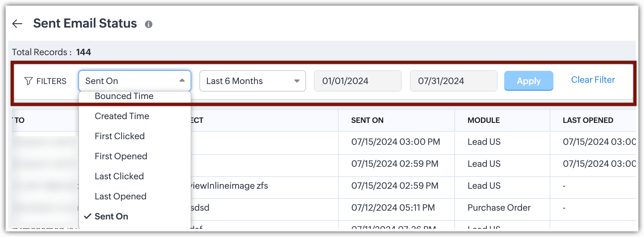Pick First Opened from dropdown list
The height and width of the screenshot is (237, 644).
(121, 156)
